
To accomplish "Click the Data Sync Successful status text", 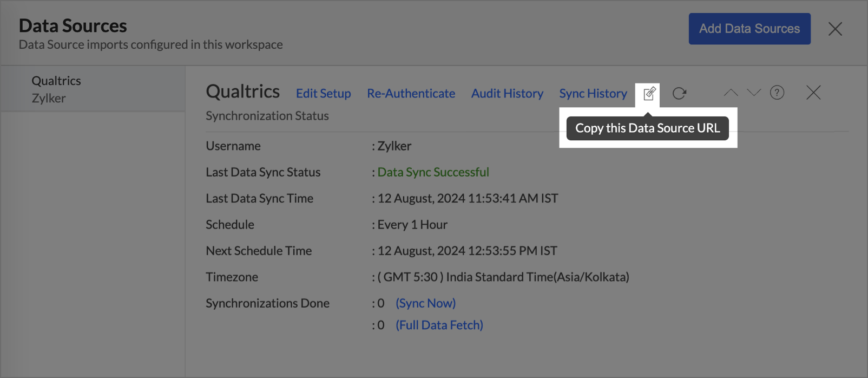I will coord(433,172).
